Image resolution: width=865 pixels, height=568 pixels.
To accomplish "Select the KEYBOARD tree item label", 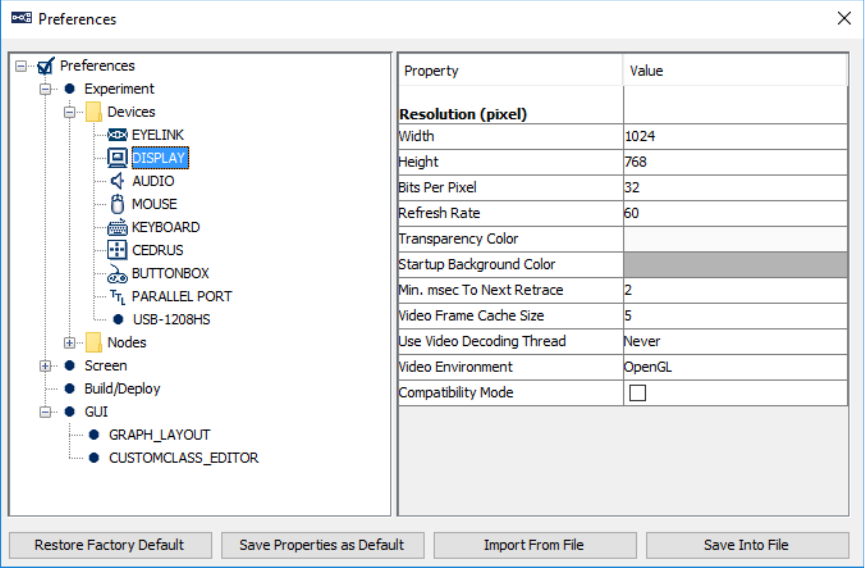I will point(165,228).
